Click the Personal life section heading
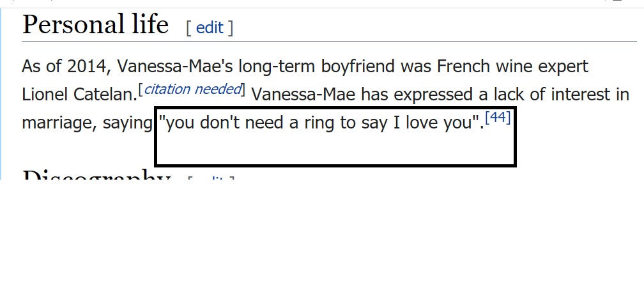The height and width of the screenshot is (294, 644). (x=95, y=24)
